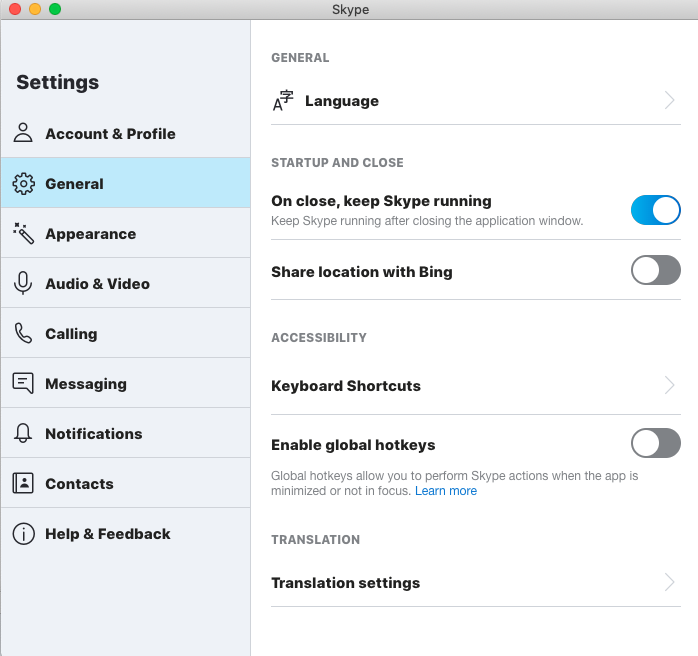This screenshot has height=656, width=698.
Task: Click the Calling phone icon
Action: 23,333
